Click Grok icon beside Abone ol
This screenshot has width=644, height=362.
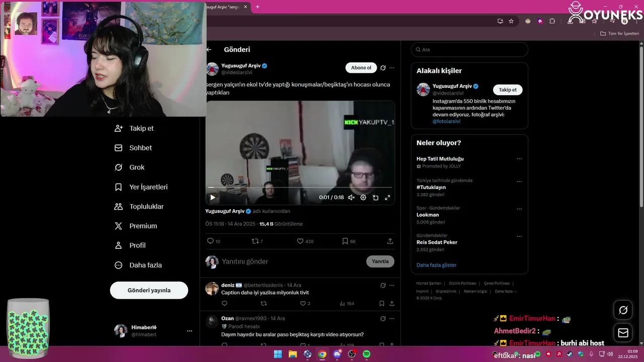[383, 68]
